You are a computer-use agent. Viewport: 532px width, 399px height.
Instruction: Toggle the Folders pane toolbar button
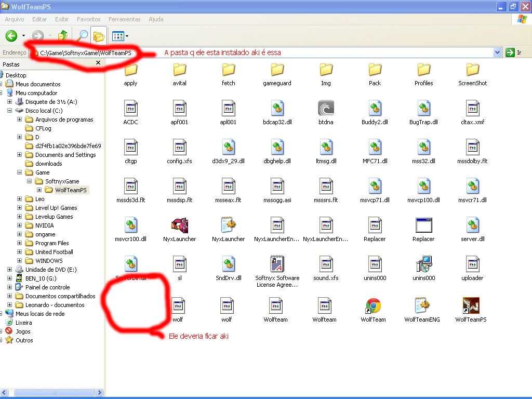pyautogui.click(x=99, y=36)
